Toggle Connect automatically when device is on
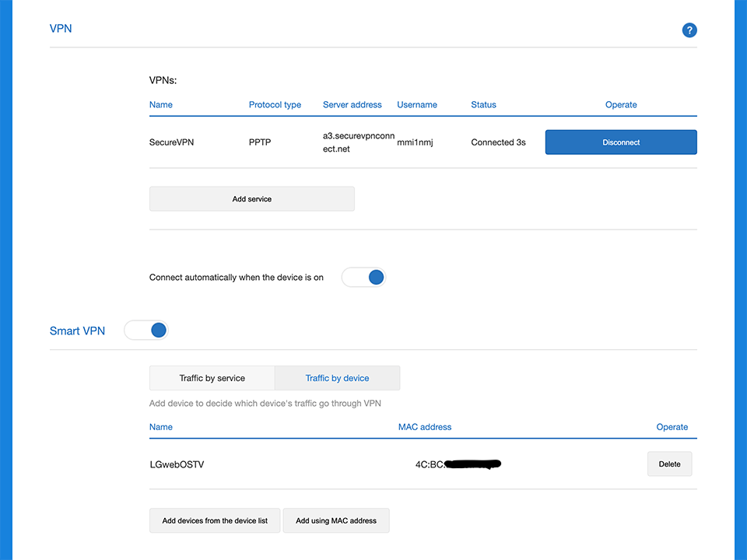The width and height of the screenshot is (747, 560). point(364,278)
